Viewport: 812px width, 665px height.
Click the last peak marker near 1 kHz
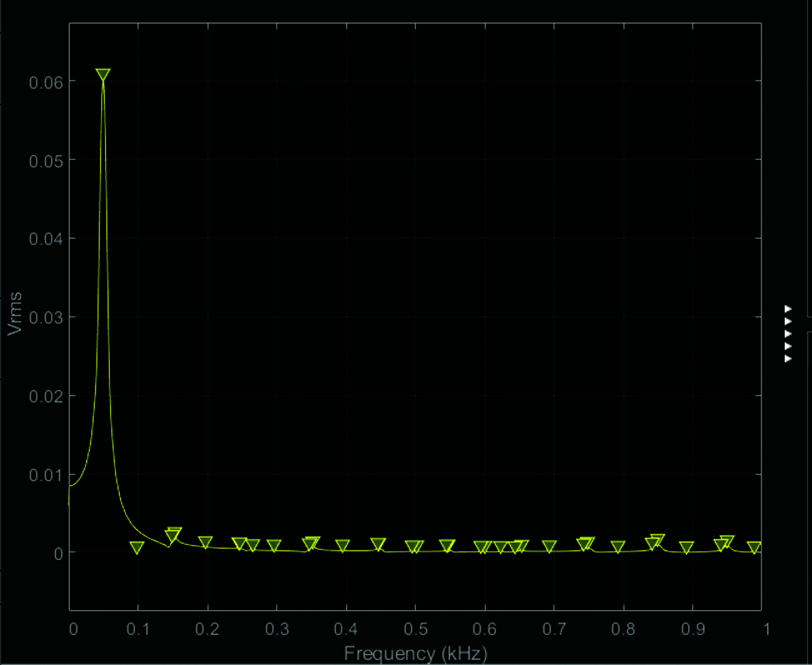(754, 548)
